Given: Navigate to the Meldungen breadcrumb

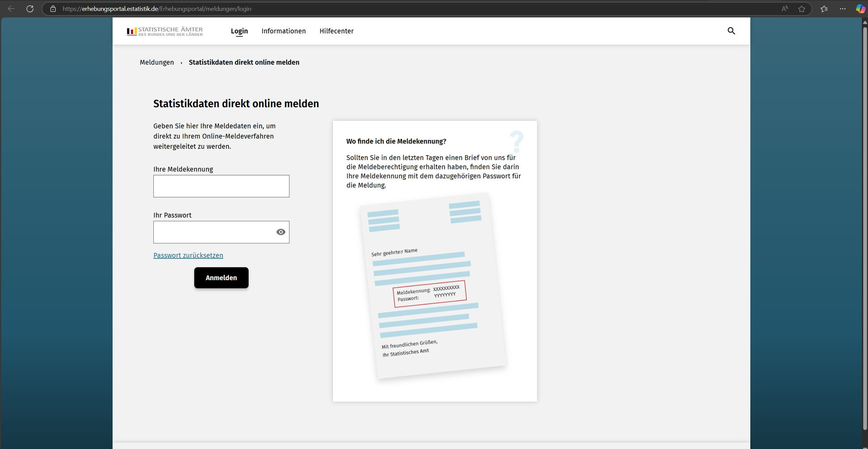Looking at the screenshot, I should 157,62.
